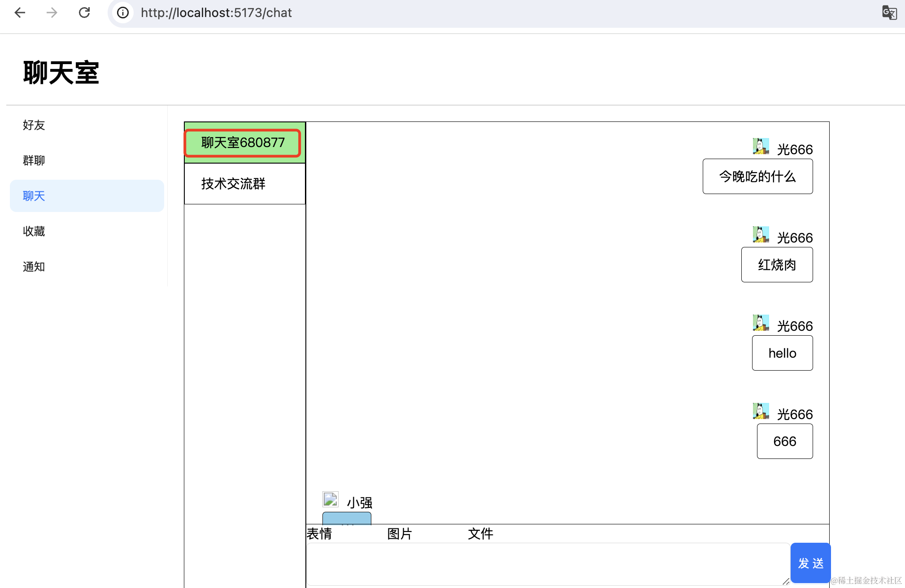The image size is (905, 588).
Task: Select chat room 聊天室680877
Action: [x=243, y=143]
